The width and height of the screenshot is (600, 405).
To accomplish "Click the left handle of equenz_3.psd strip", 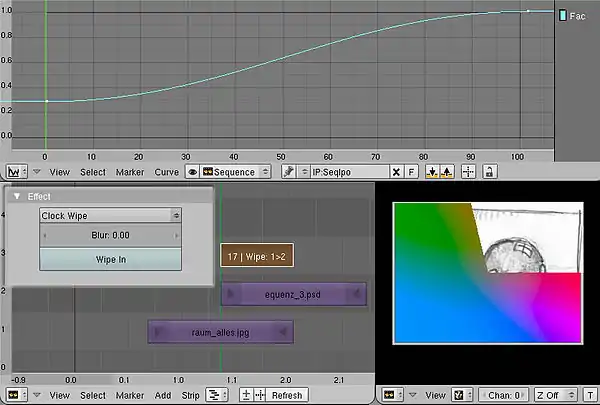I will 230,294.
